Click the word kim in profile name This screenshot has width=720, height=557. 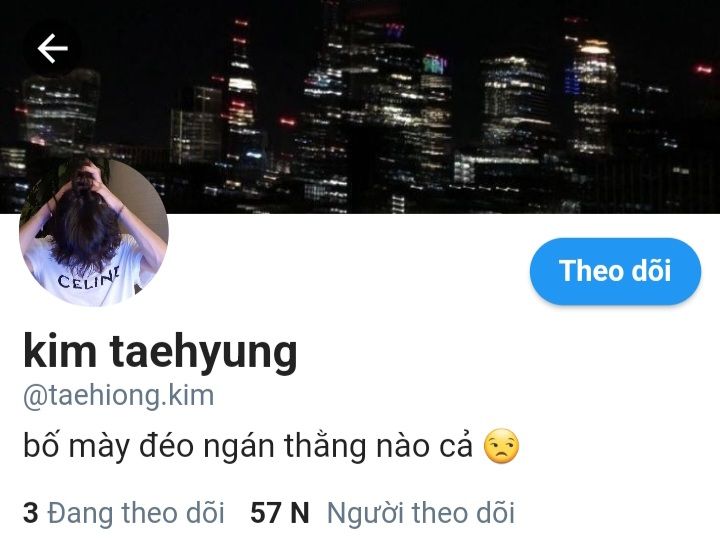(60, 350)
